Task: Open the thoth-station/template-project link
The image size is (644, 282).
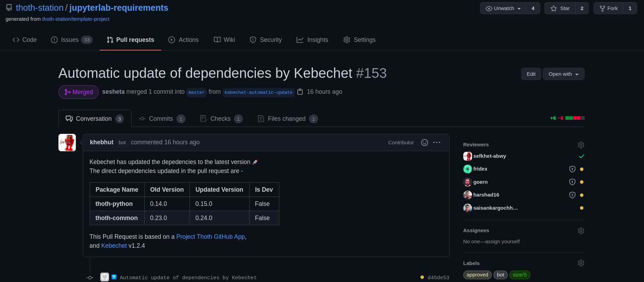Action: [x=76, y=19]
